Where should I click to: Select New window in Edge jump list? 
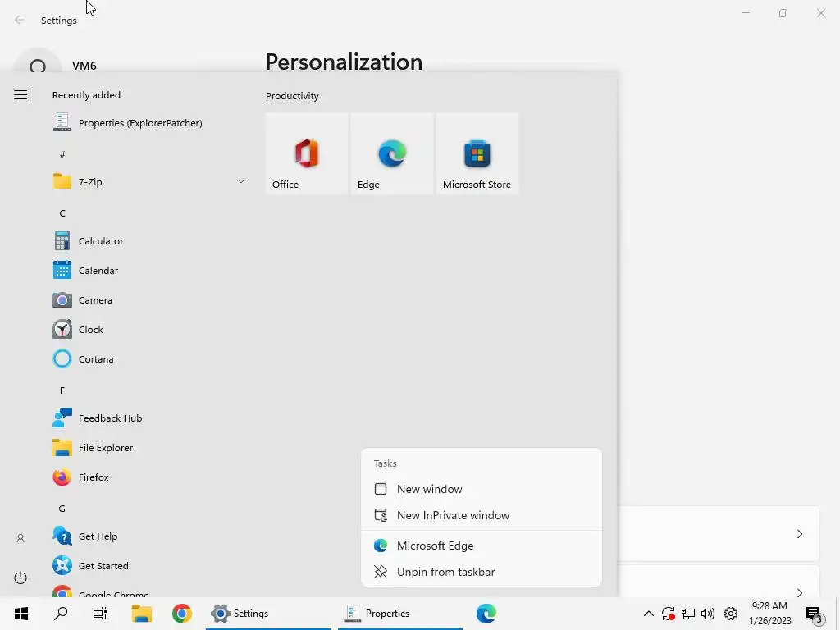[x=481, y=489]
